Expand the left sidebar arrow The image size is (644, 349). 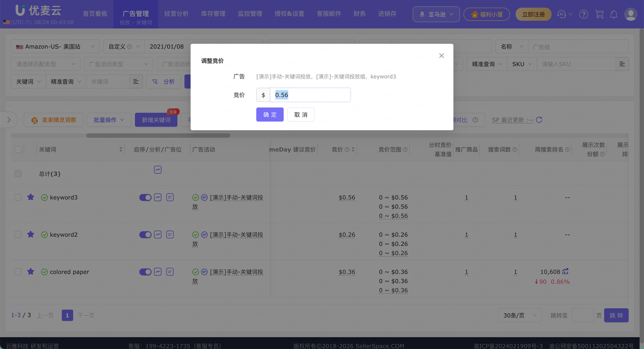(x=9, y=120)
